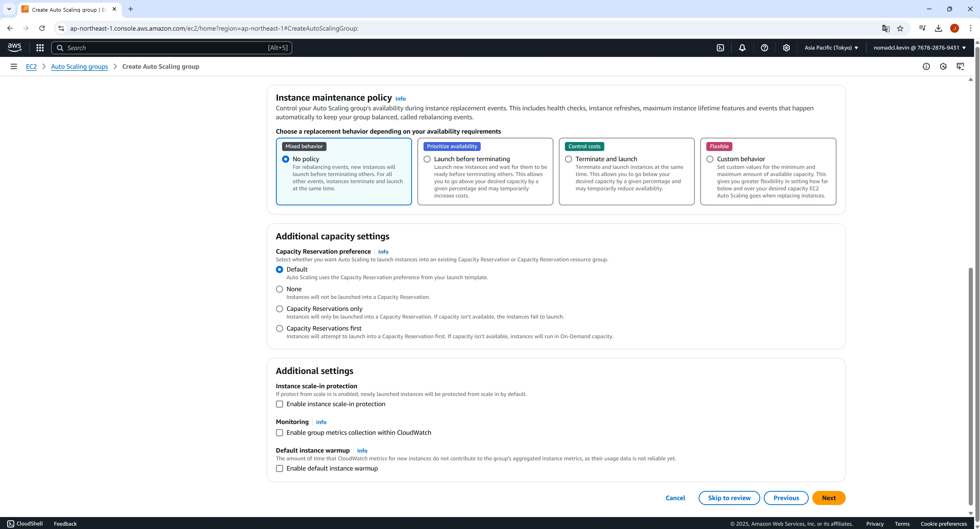
Task: Go to the Auto Scaling groups breadcrumb
Action: (x=79, y=67)
